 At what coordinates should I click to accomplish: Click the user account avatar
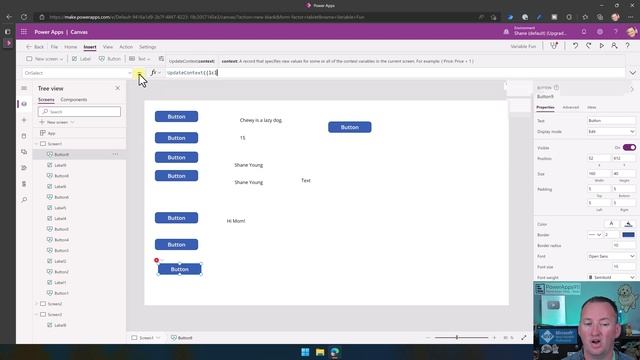click(x=631, y=32)
